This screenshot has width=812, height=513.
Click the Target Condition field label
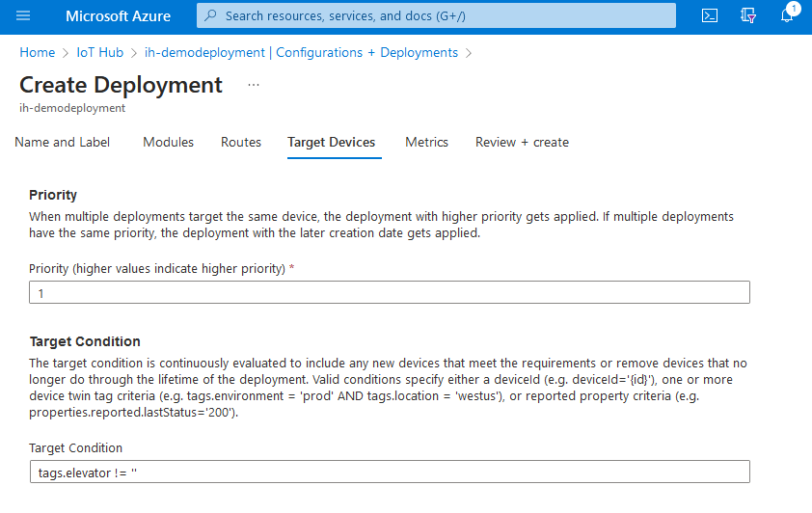76,448
